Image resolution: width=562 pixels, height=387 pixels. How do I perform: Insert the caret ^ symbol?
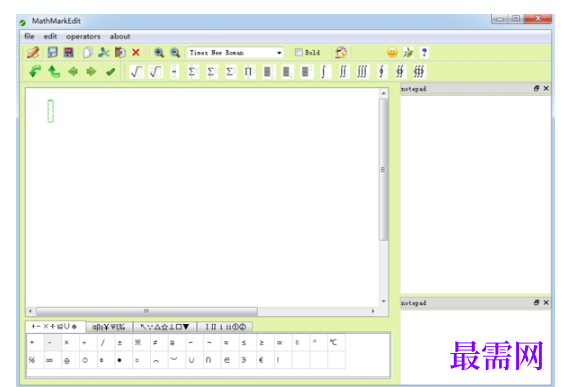pos(315,342)
